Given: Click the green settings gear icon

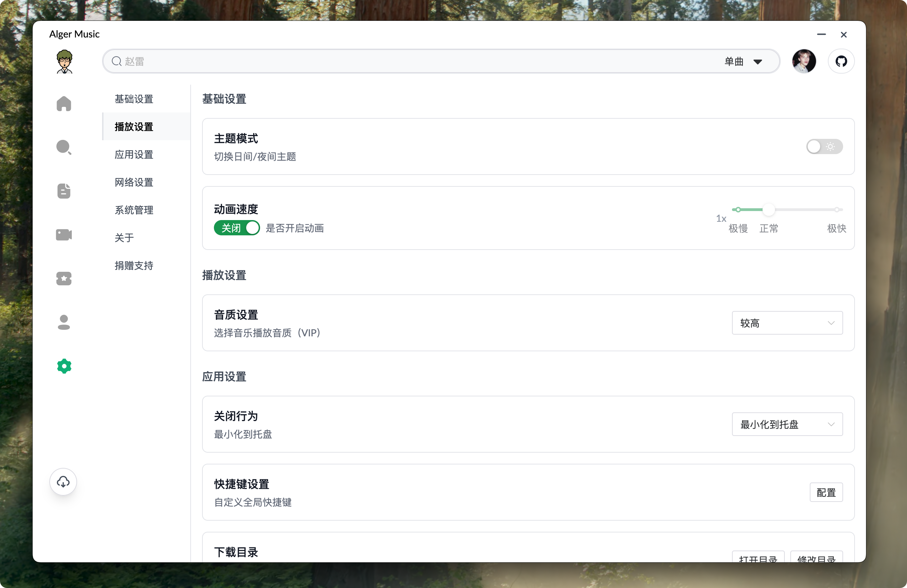Looking at the screenshot, I should [64, 366].
